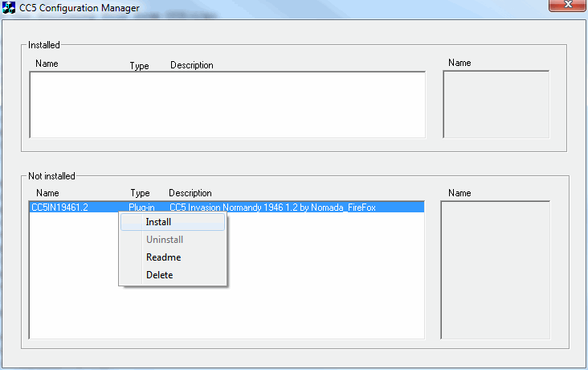Open Readme from the context menu

(x=163, y=257)
